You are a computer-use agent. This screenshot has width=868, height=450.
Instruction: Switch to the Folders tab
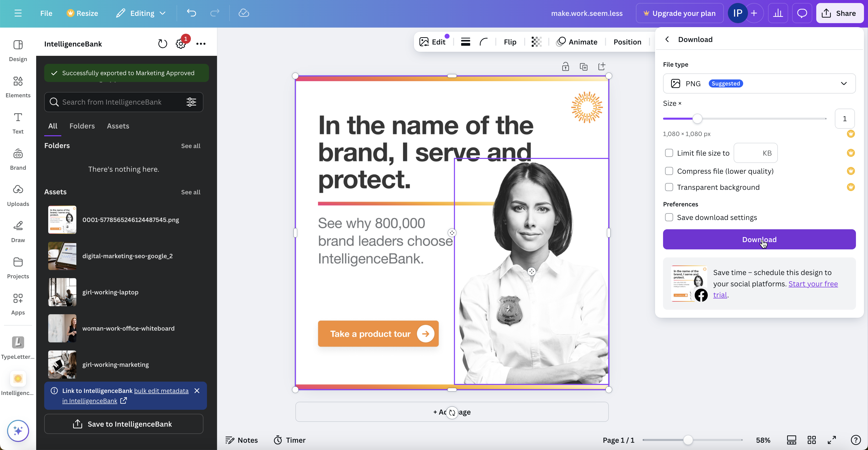[82, 126]
